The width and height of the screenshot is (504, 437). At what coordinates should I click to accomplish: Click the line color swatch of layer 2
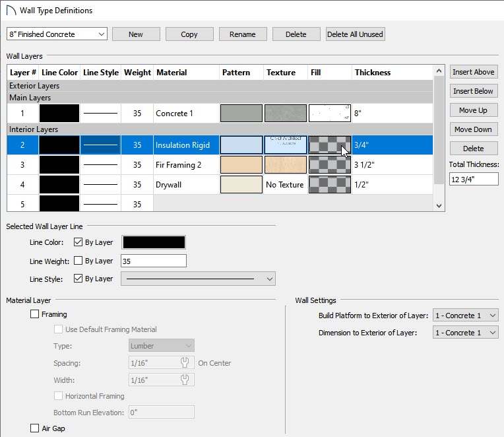coord(59,145)
